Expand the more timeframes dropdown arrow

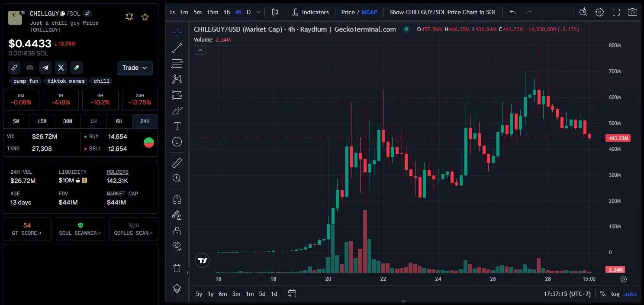pyautogui.click(x=258, y=12)
